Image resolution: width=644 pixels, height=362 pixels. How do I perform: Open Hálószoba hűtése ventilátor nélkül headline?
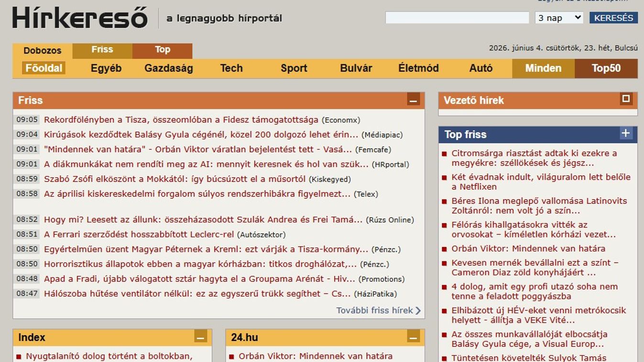(197, 294)
